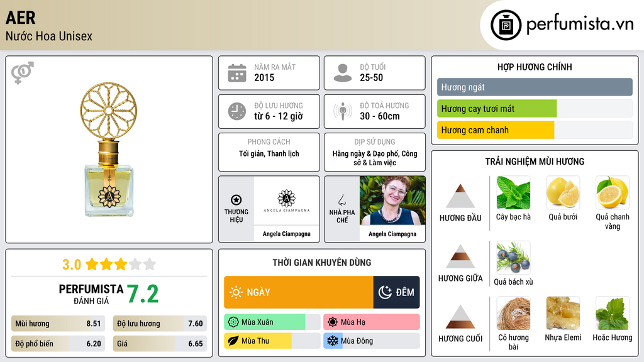
Task: Click the Mùa Hạ season bar
Action: [372, 322]
